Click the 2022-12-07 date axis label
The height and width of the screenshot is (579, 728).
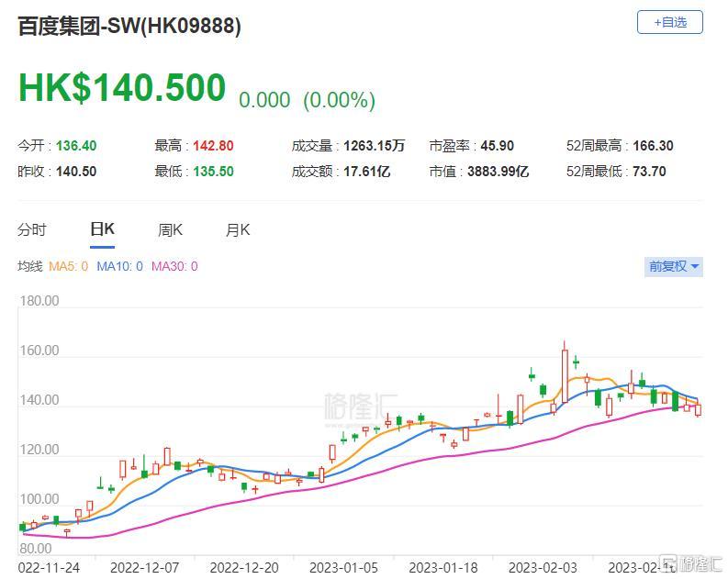coord(144,567)
